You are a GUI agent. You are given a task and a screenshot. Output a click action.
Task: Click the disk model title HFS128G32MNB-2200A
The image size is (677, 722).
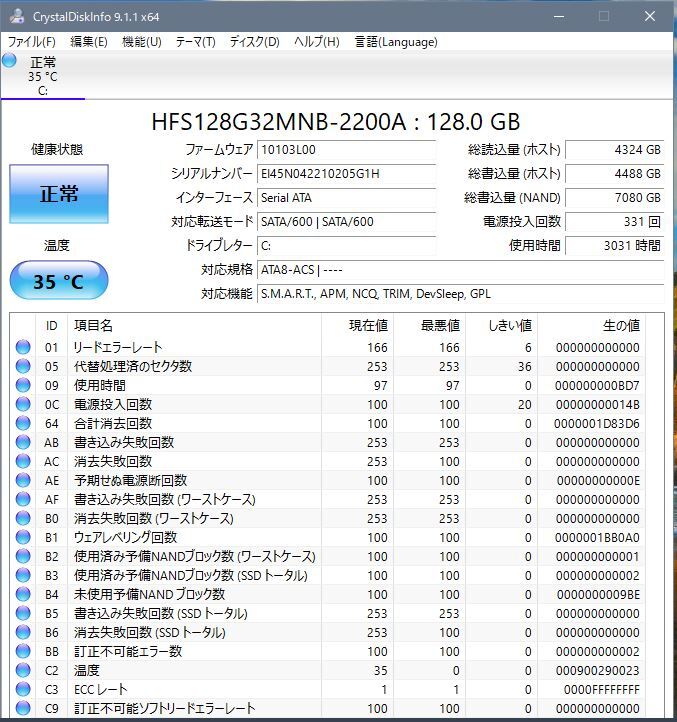pos(335,122)
